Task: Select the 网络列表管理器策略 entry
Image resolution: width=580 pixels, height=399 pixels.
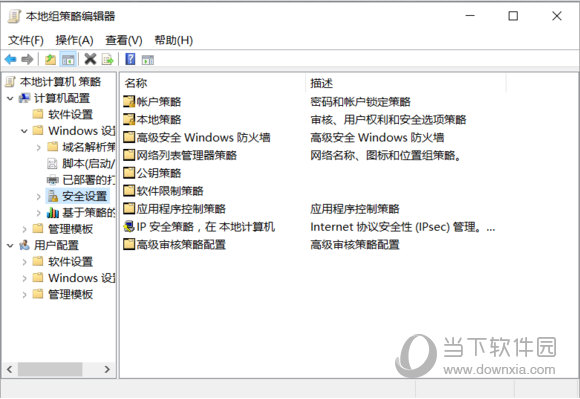Action: [187, 155]
